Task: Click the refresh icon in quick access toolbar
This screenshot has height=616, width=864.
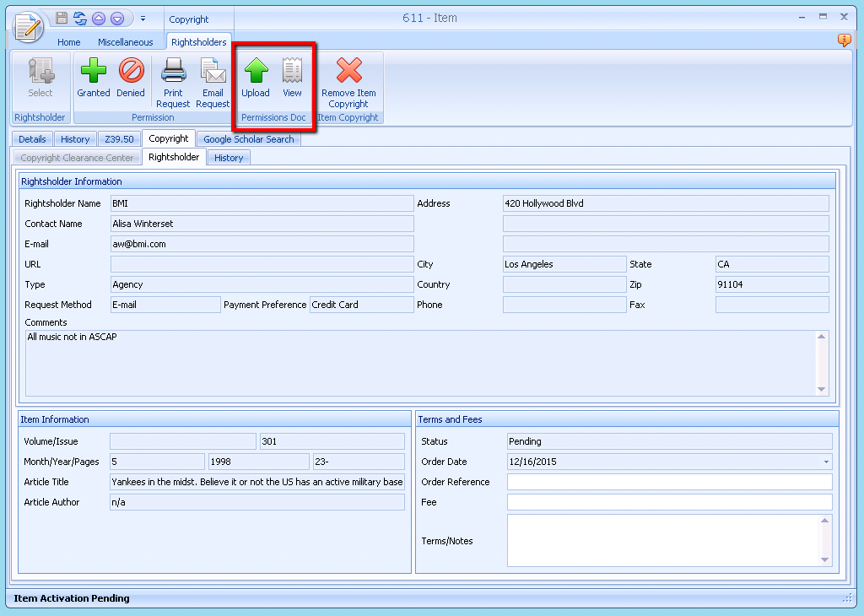Action: coord(80,18)
